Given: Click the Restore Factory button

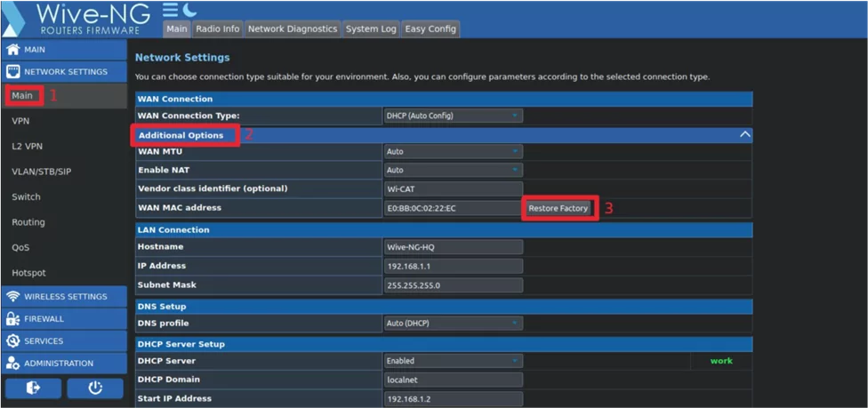Looking at the screenshot, I should (559, 208).
